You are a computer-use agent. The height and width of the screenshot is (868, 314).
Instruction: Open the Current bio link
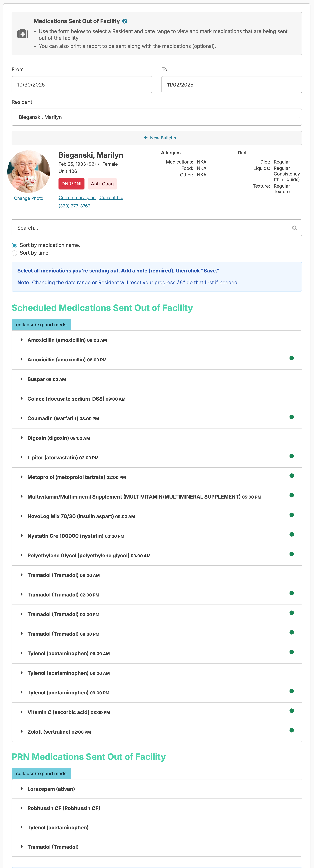tap(111, 198)
